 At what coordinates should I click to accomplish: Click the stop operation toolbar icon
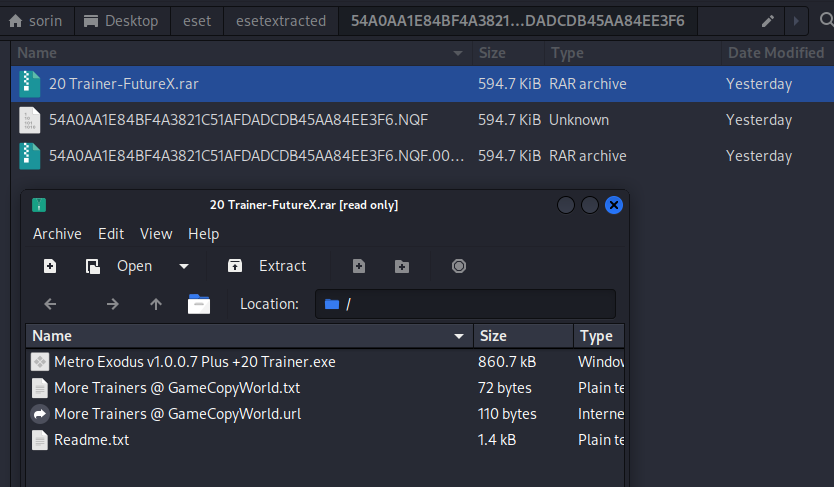pos(459,266)
